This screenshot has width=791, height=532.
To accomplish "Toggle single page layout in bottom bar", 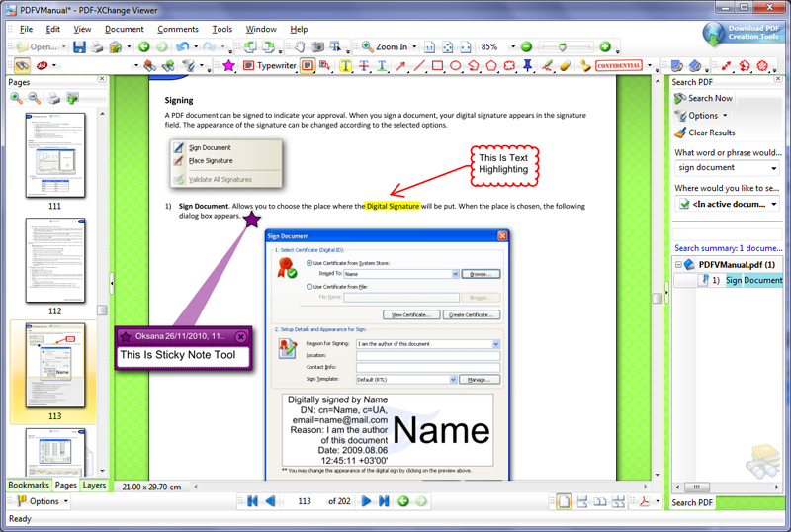I will [564, 501].
